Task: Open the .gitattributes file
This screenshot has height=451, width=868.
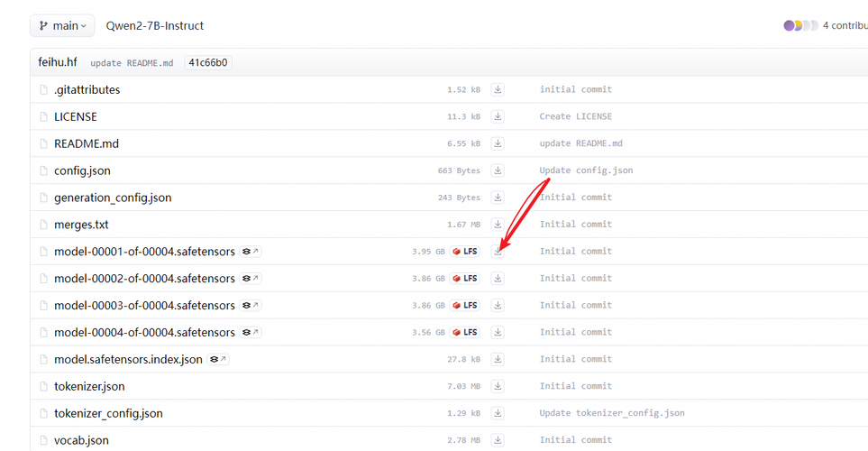Action: point(87,90)
